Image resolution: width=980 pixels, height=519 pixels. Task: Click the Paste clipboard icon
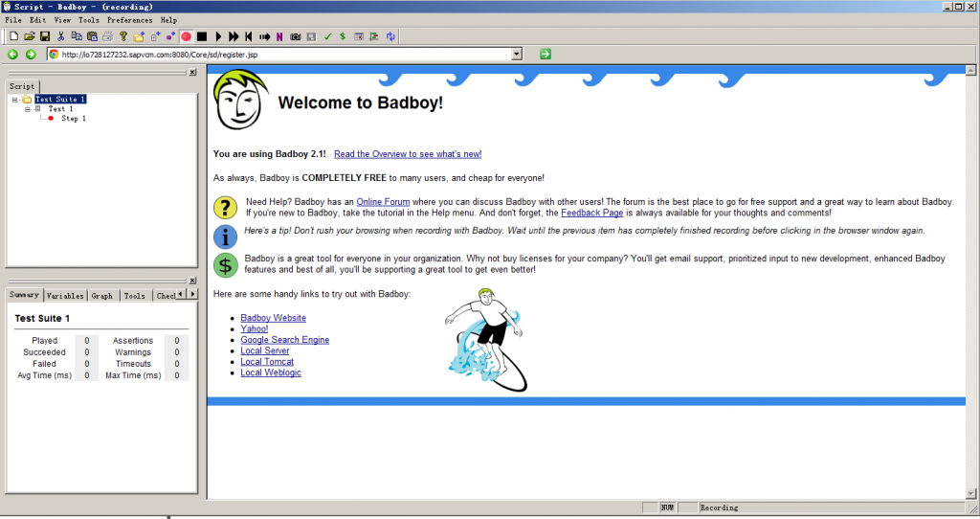pos(92,36)
